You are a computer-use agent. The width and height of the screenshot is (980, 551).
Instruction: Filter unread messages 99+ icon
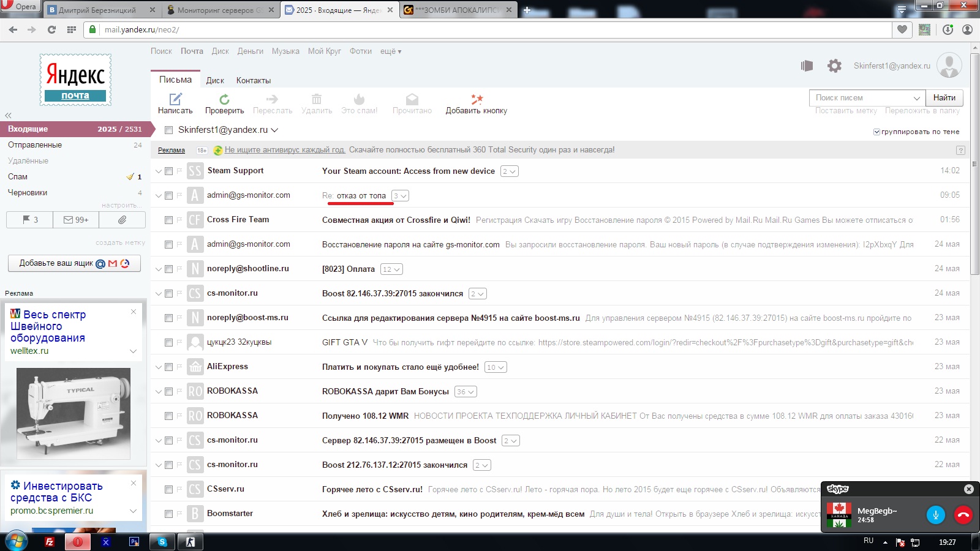tap(76, 219)
